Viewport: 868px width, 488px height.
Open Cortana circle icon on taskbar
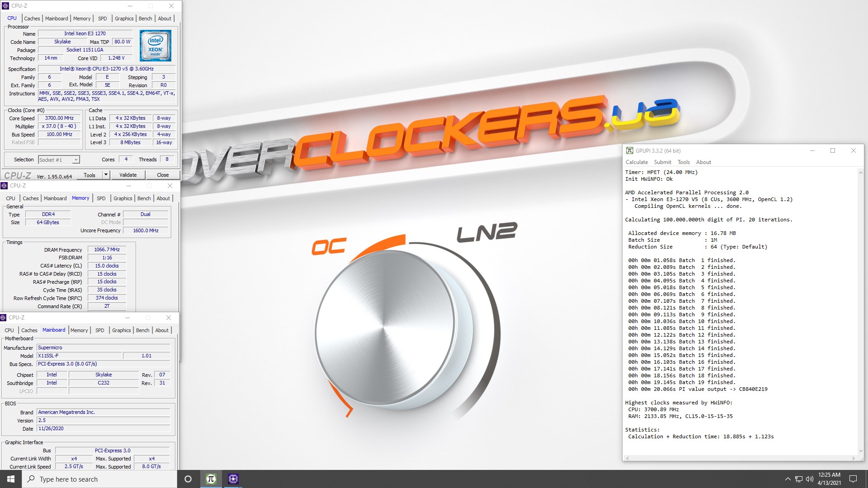(188, 479)
